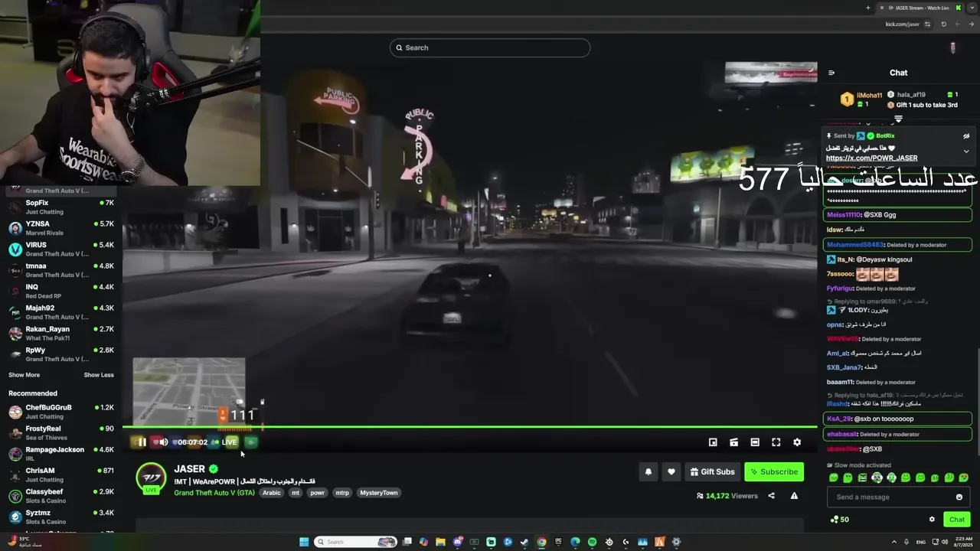Toggle notification bell for JASER

[x=648, y=472]
